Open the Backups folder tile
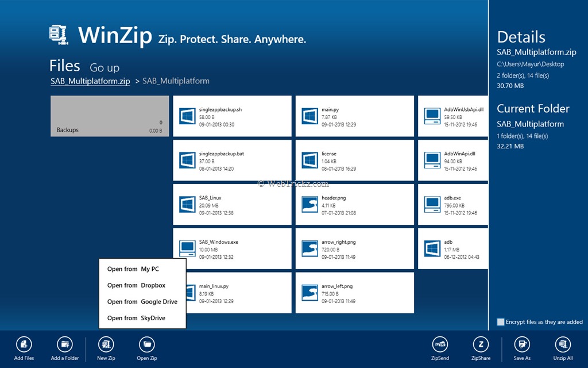 (x=110, y=116)
